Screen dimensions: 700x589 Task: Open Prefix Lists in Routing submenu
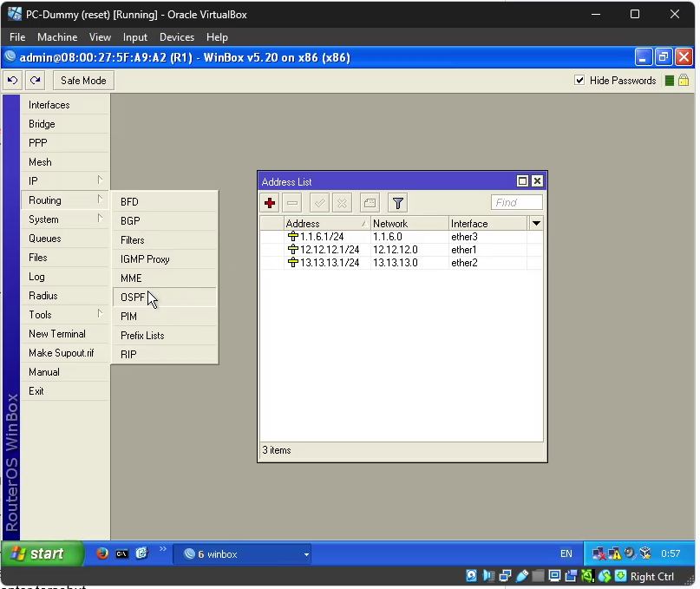tap(164, 336)
